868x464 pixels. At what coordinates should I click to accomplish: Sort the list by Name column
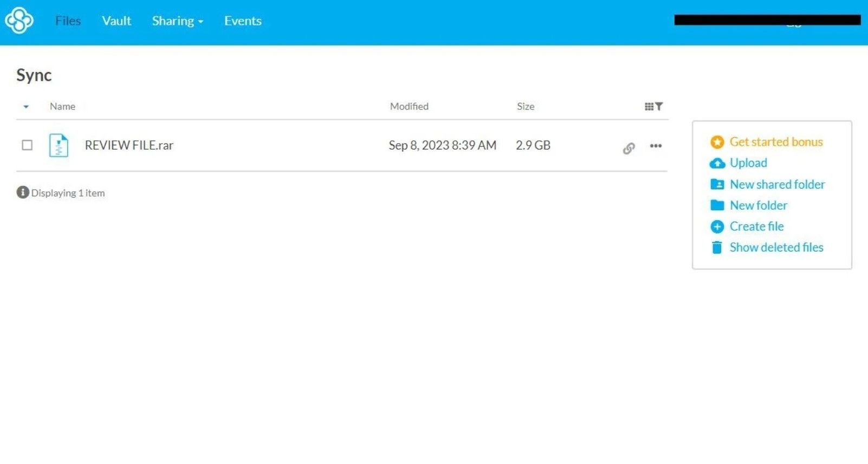62,106
